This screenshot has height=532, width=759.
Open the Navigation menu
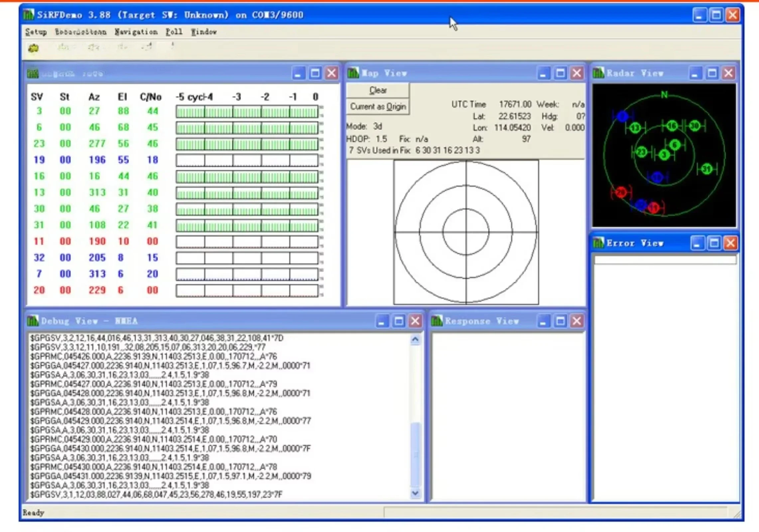[136, 32]
